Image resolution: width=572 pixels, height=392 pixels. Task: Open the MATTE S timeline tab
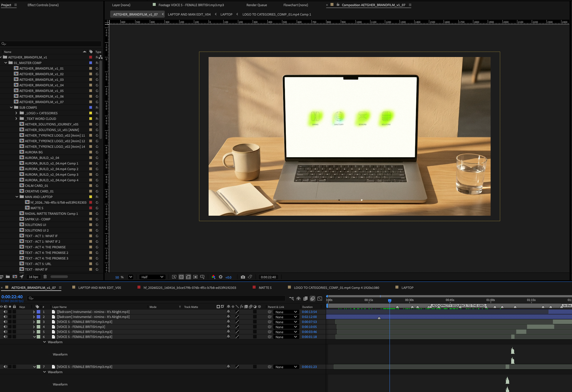[265, 288]
